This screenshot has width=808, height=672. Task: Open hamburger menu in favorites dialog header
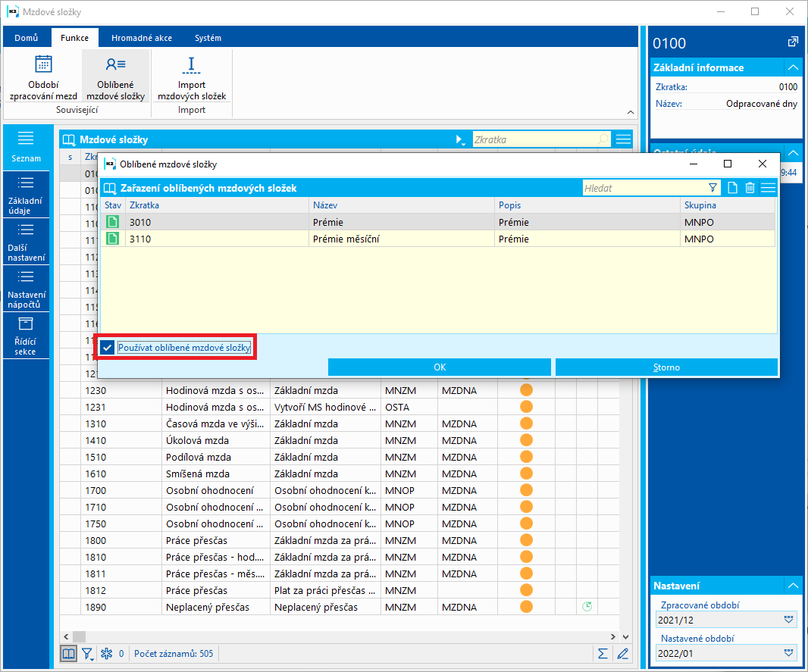768,188
